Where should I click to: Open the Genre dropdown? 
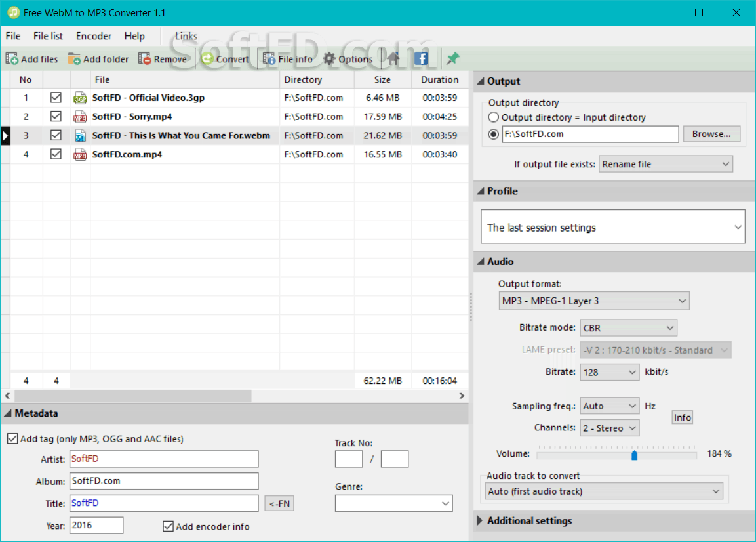click(x=394, y=503)
